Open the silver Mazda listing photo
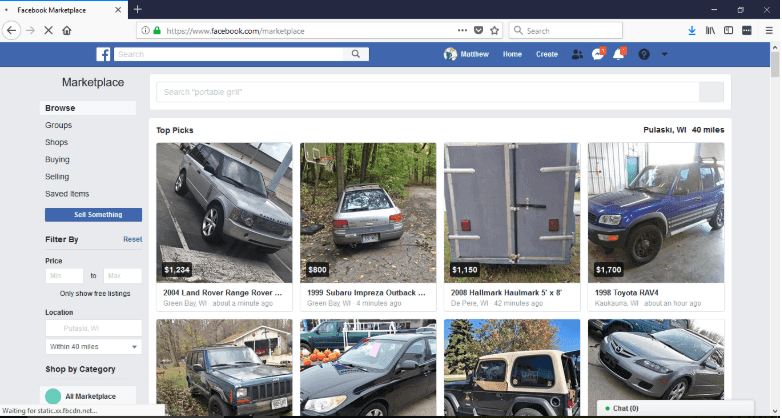 pyautogui.click(x=656, y=359)
